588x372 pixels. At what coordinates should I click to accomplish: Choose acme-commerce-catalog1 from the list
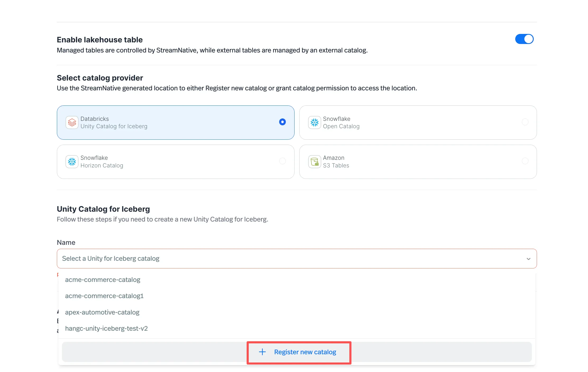297,296
